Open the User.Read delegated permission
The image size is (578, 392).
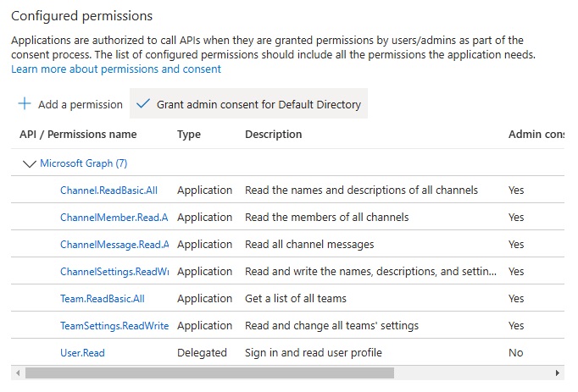click(x=82, y=353)
